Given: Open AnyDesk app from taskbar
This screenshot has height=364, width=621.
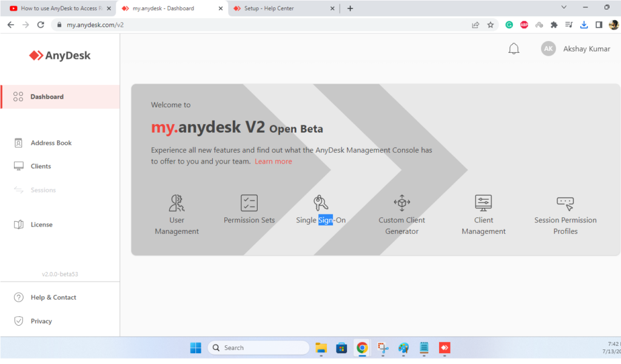Looking at the screenshot, I should tap(445, 348).
